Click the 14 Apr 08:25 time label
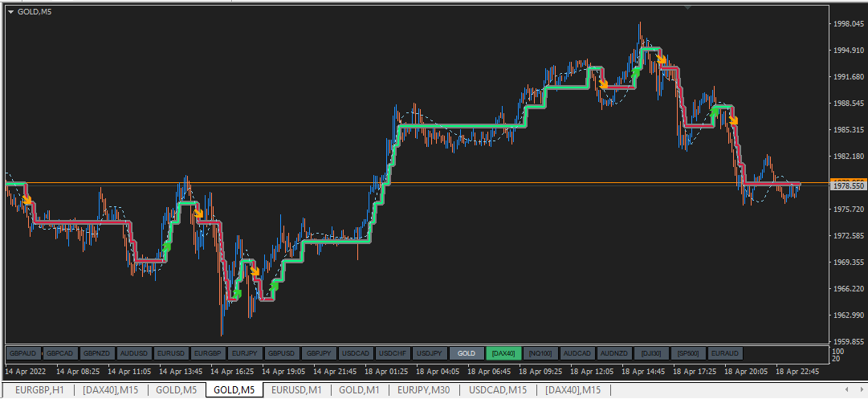The height and width of the screenshot is (399, 868). point(78,372)
